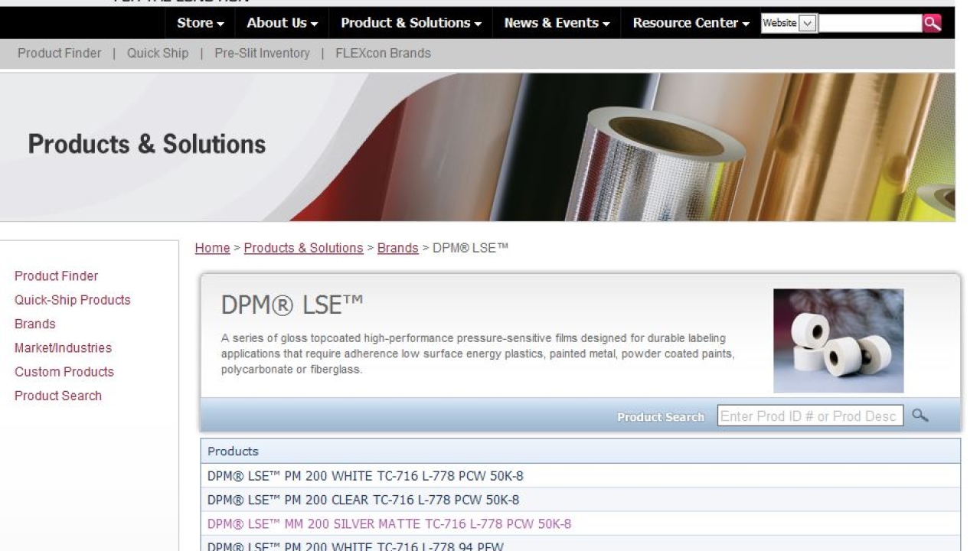Expand the About Us menu
The height and width of the screenshot is (551, 980).
[282, 23]
